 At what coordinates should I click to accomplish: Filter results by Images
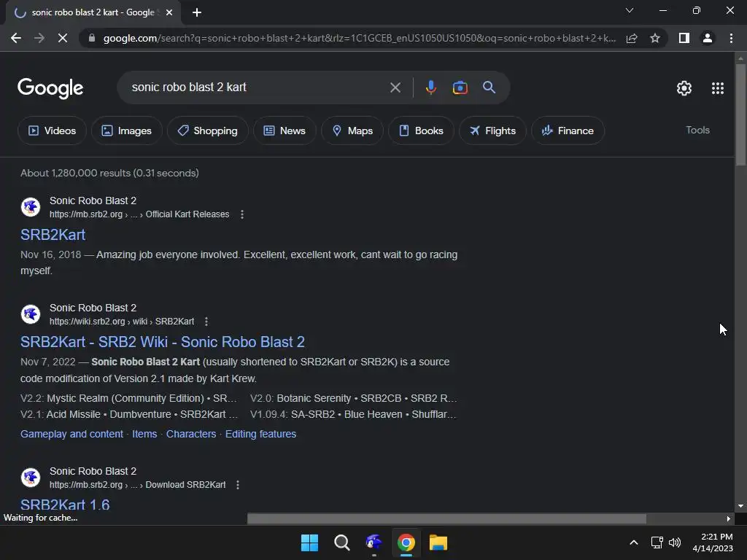click(x=127, y=131)
